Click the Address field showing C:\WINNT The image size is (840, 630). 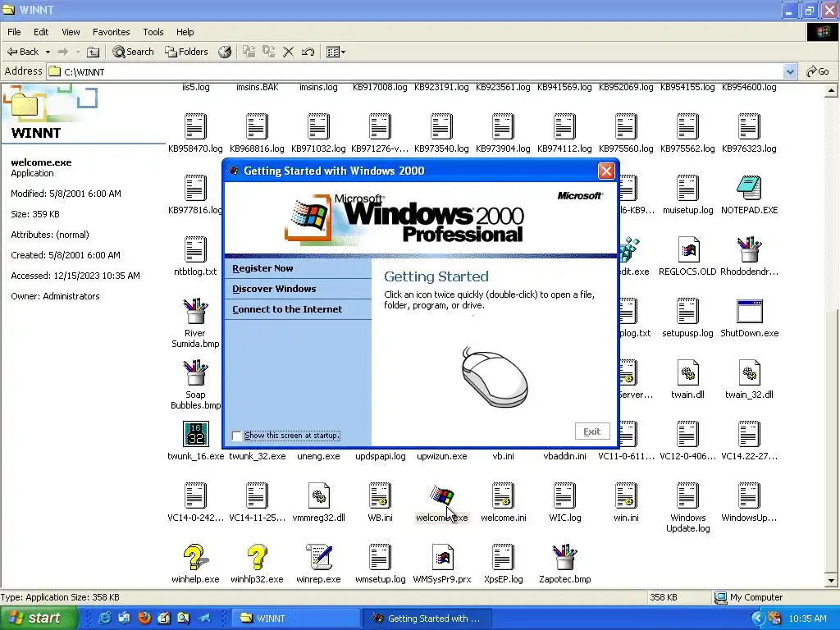(x=415, y=71)
